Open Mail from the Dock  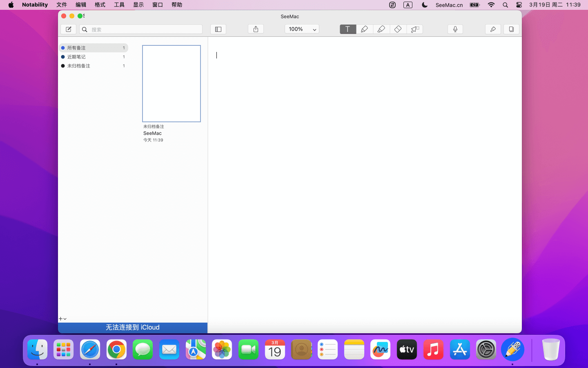[169, 350]
